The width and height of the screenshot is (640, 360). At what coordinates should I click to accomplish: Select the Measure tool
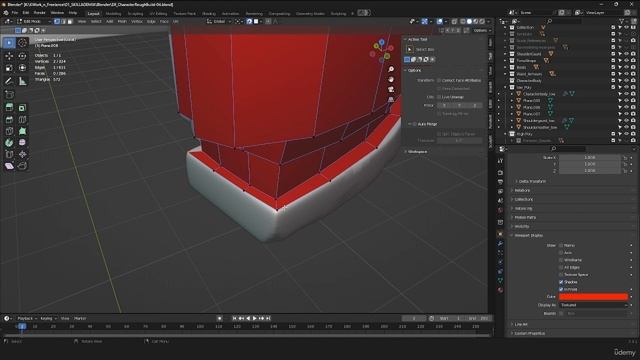click(x=22, y=82)
